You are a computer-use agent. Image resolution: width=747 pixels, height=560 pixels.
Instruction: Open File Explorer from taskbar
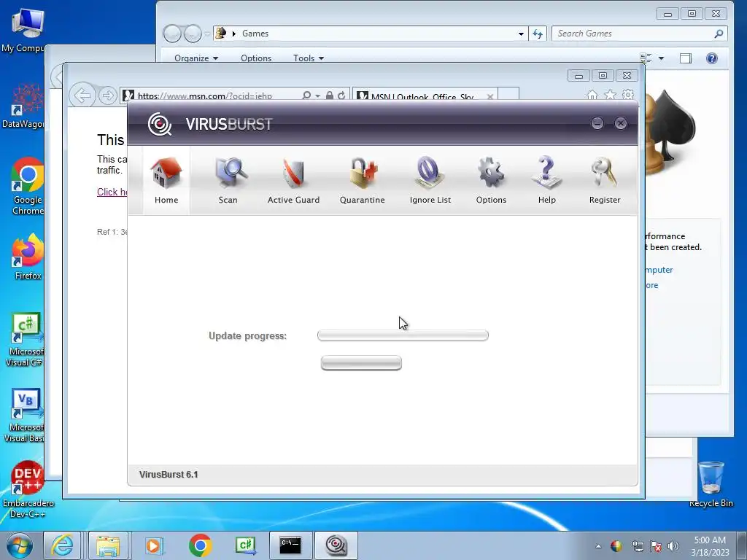coord(108,545)
